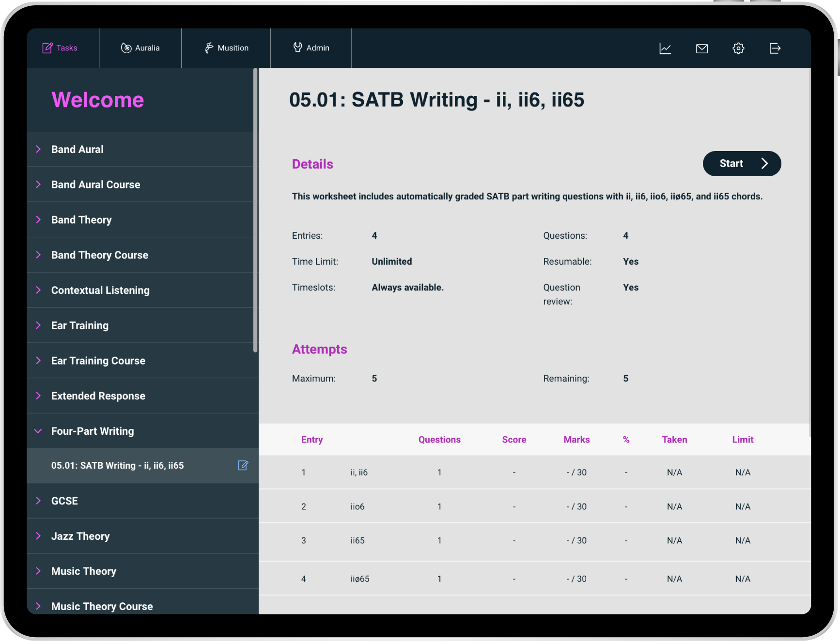Click the Admin tuning fork icon

pyautogui.click(x=297, y=47)
